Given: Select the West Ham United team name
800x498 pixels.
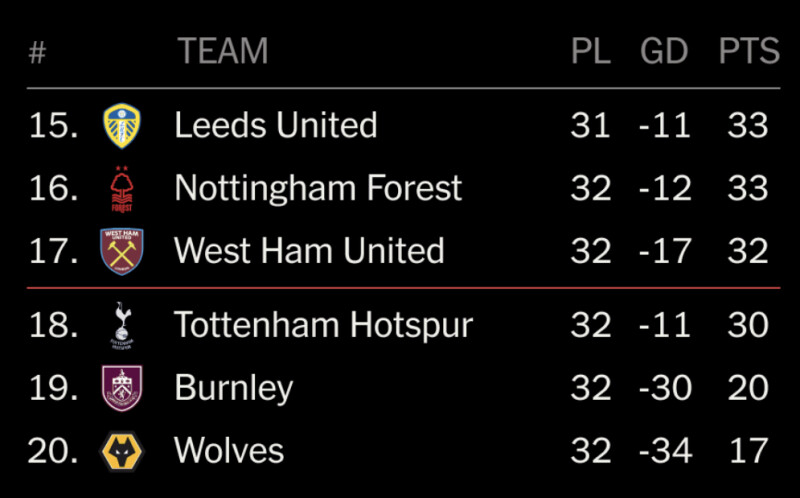Looking at the screenshot, I should tap(309, 251).
